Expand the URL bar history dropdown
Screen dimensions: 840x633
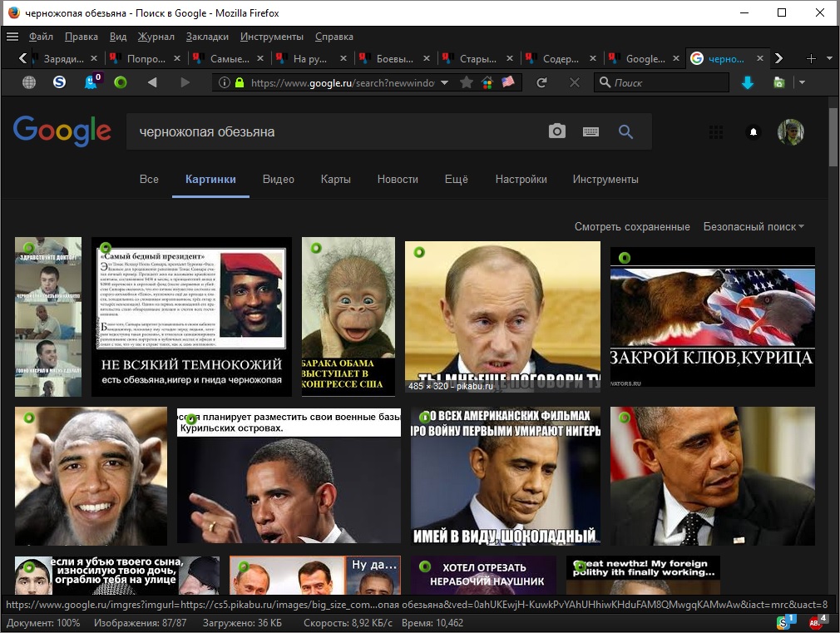tap(444, 83)
